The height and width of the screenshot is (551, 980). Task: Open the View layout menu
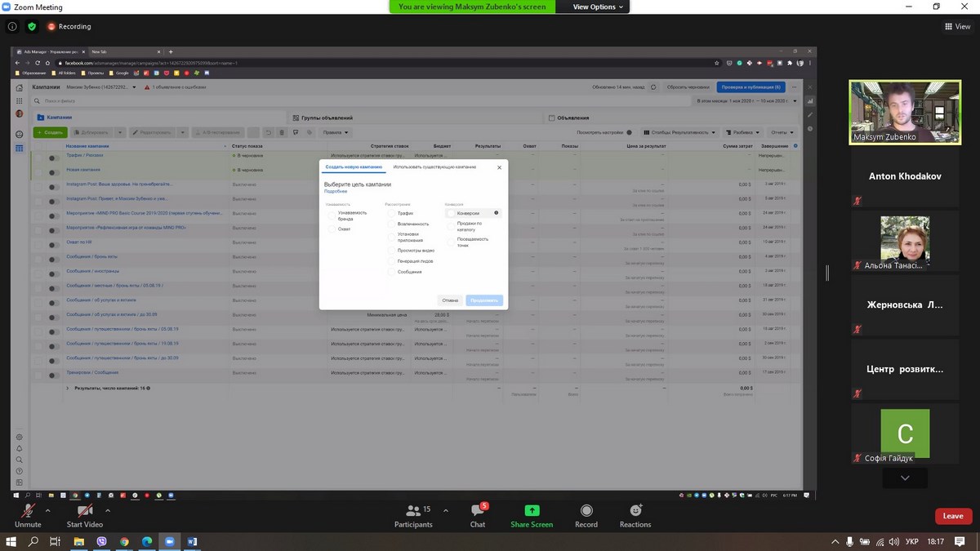[957, 26]
